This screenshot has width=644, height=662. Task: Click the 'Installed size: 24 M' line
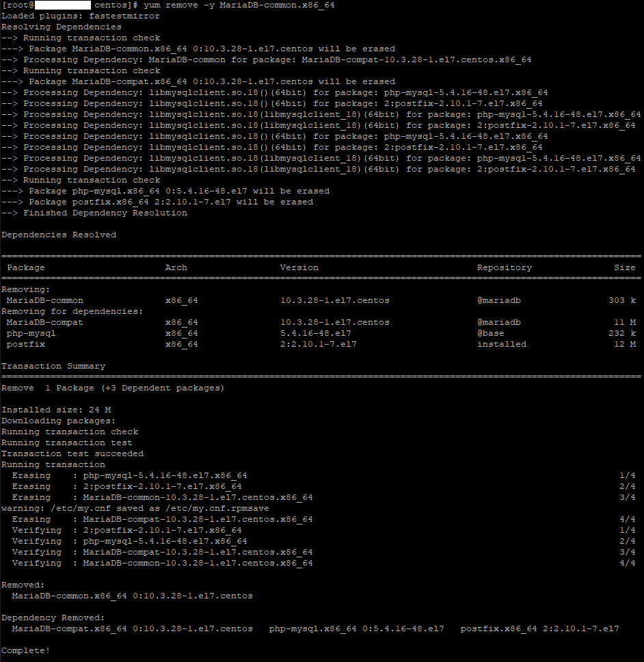(56, 410)
